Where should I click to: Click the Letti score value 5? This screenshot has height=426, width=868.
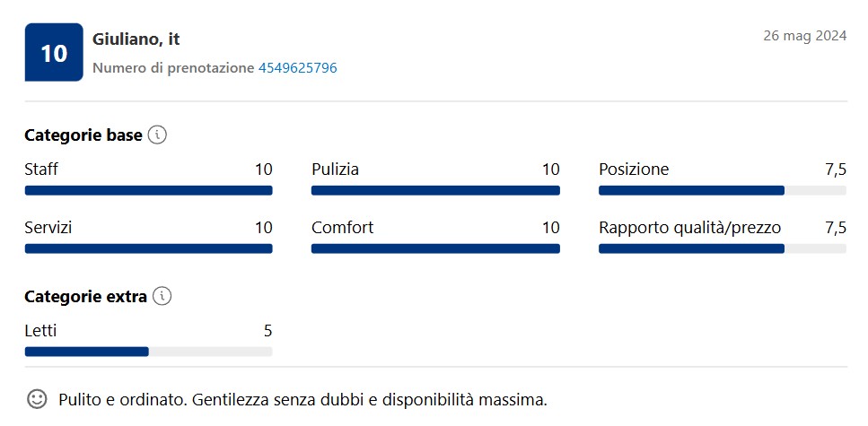267,331
